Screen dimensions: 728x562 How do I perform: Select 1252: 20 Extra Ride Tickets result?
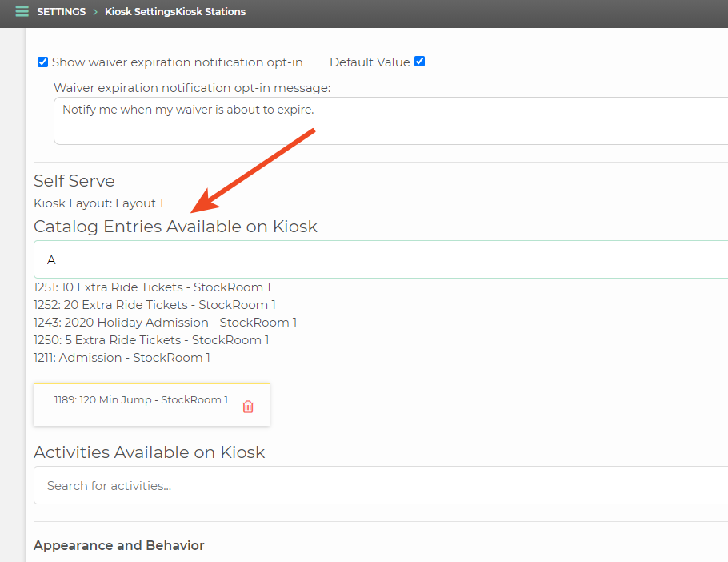[x=154, y=305]
